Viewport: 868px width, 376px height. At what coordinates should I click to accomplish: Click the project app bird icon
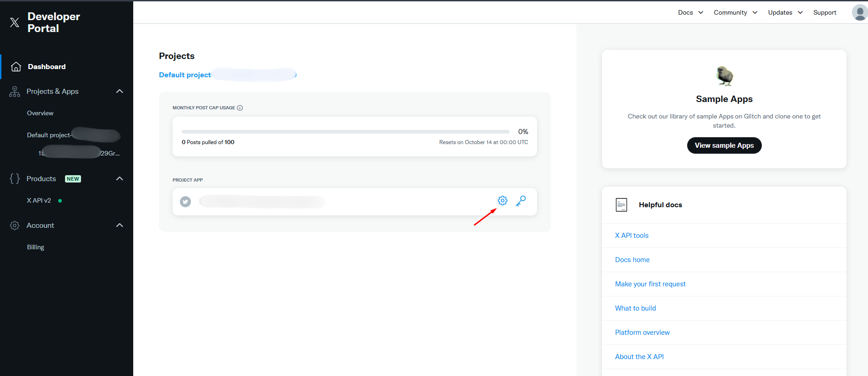click(x=185, y=202)
